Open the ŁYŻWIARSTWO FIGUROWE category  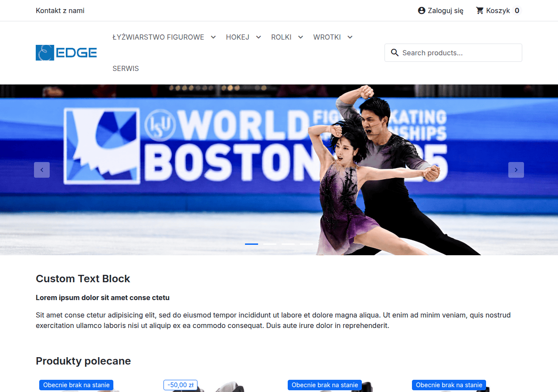(x=158, y=37)
